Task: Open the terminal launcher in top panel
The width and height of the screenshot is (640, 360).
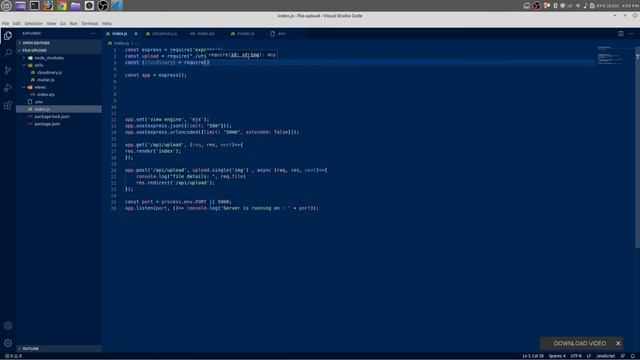Action: [34, 6]
